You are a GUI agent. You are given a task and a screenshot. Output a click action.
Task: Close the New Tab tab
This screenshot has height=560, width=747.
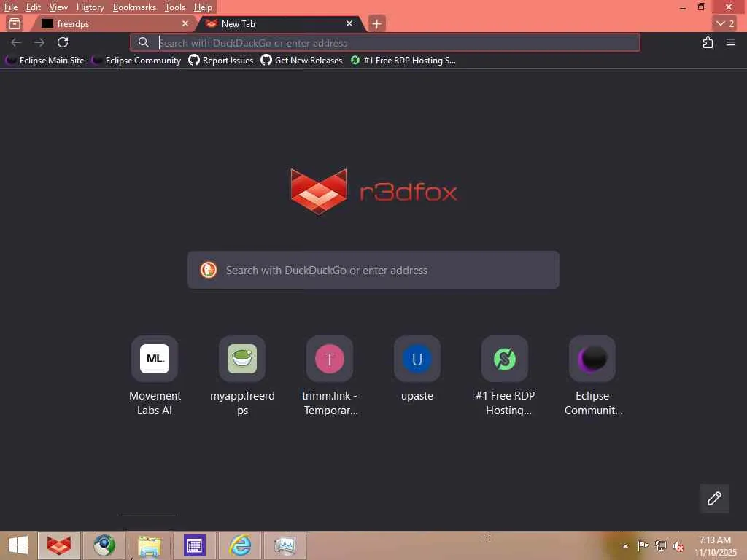click(349, 23)
